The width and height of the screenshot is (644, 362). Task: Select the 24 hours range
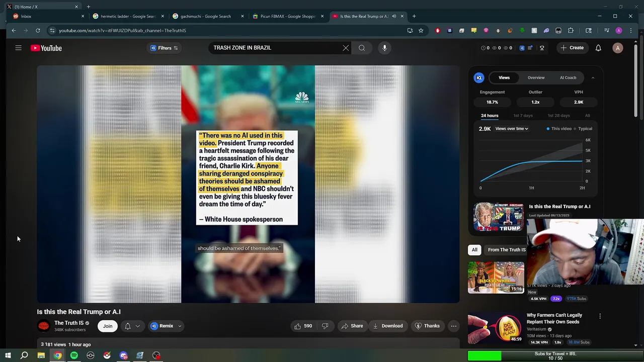coord(490,116)
